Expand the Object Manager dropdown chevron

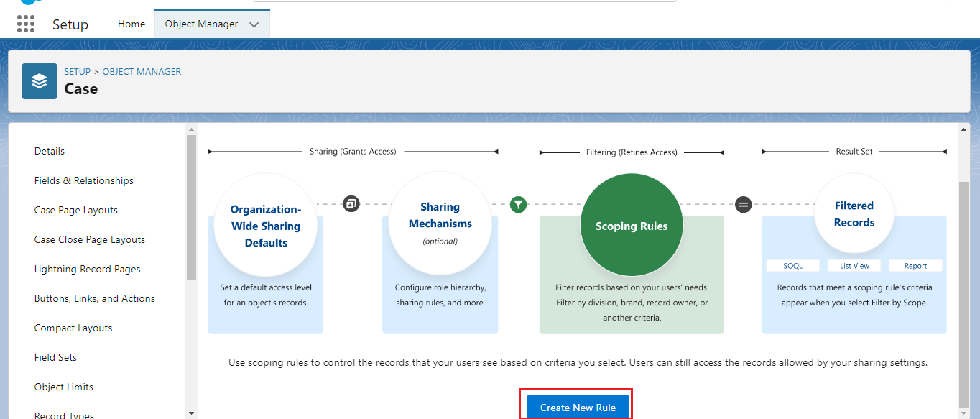click(x=254, y=24)
